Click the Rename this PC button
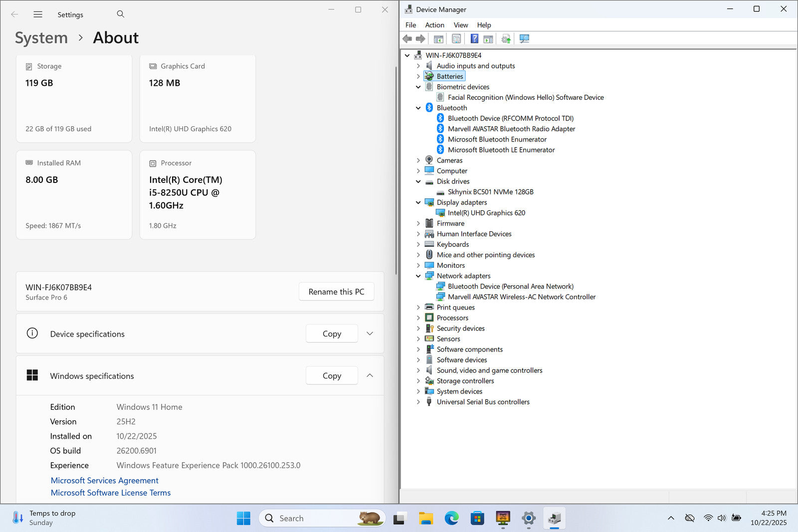The width and height of the screenshot is (798, 532). (x=336, y=292)
